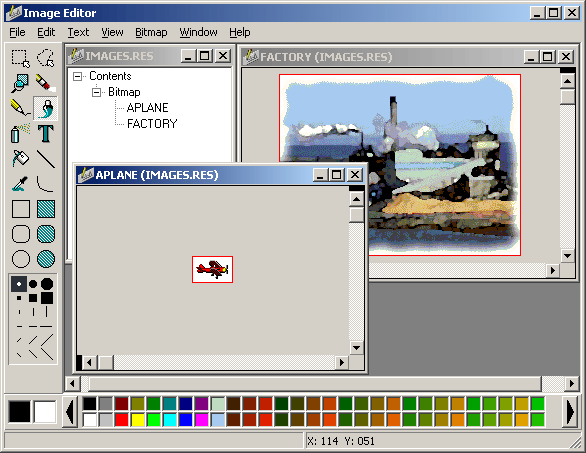Select the filled ellipse tool
The width and height of the screenshot is (586, 453).
(46, 259)
